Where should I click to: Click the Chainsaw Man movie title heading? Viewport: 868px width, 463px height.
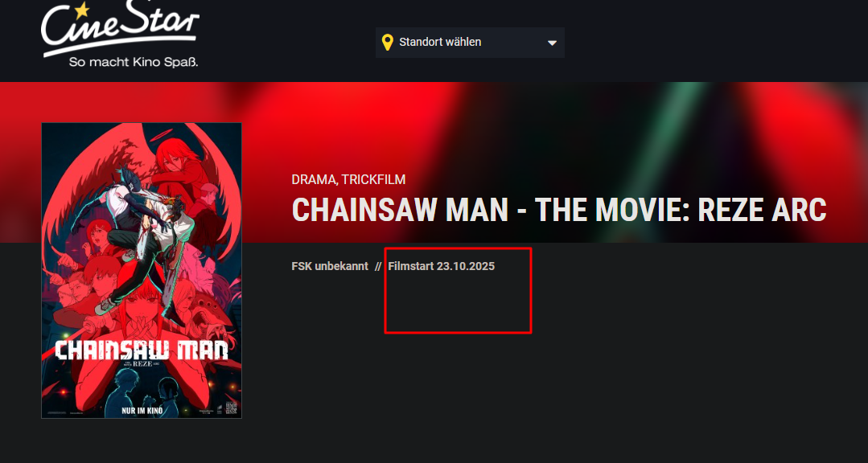pyautogui.click(x=559, y=210)
